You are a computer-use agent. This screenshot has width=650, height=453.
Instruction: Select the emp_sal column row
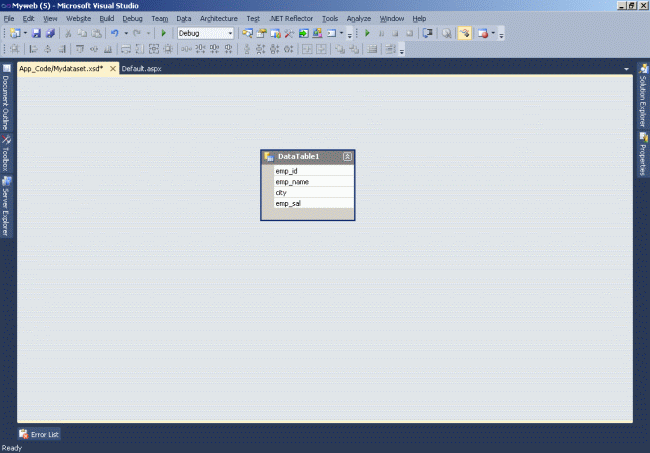pos(313,203)
